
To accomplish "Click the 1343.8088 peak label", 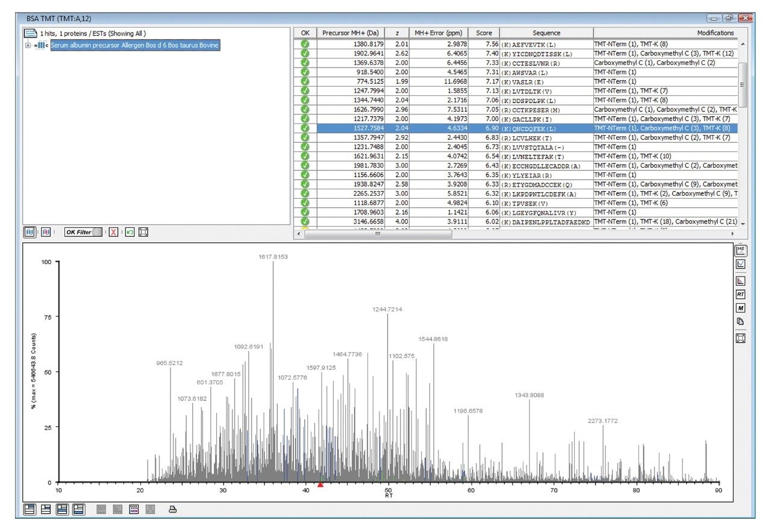I will click(x=529, y=395).
